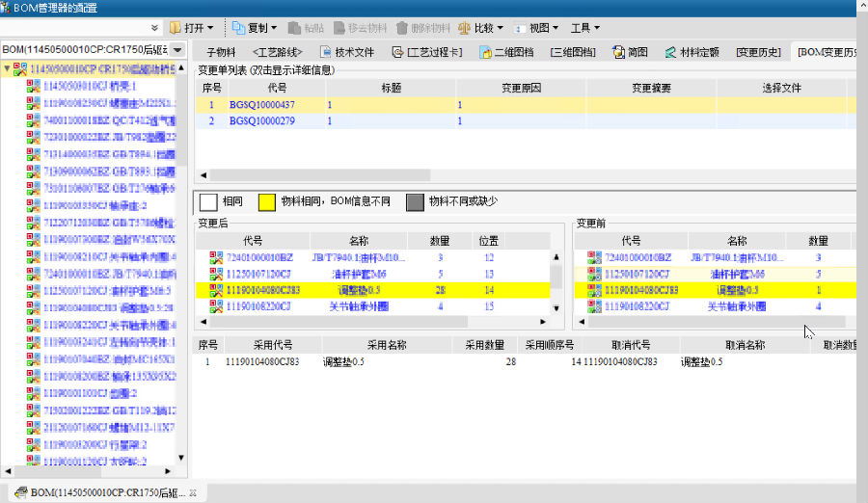Click the 视图 toolbar icon
The width and height of the screenshot is (868, 503).
pyautogui.click(x=519, y=28)
